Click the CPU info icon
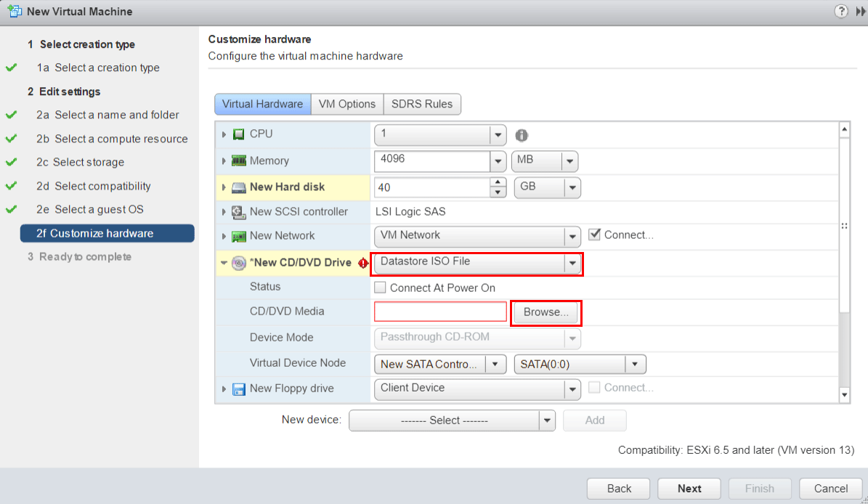The image size is (868, 504). pyautogui.click(x=522, y=135)
